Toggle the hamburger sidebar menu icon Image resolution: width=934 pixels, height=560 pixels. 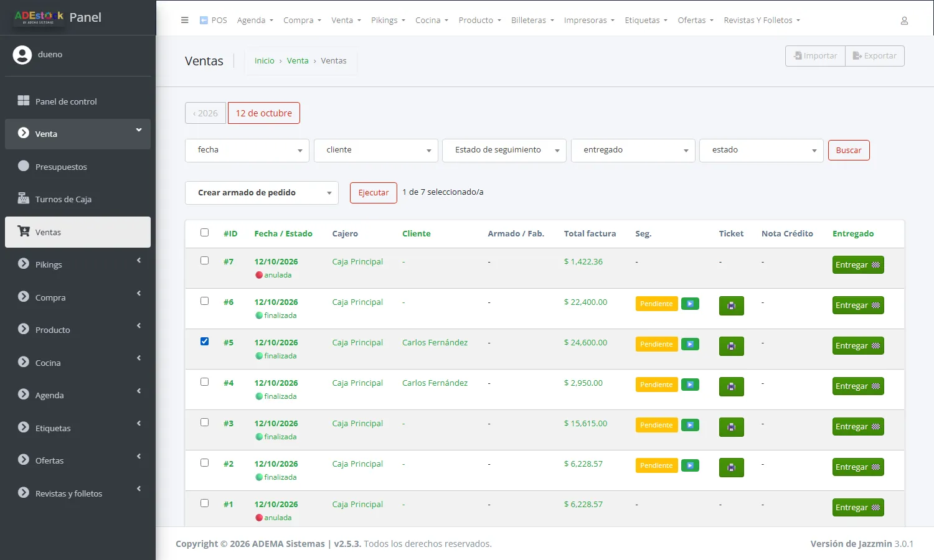(184, 20)
